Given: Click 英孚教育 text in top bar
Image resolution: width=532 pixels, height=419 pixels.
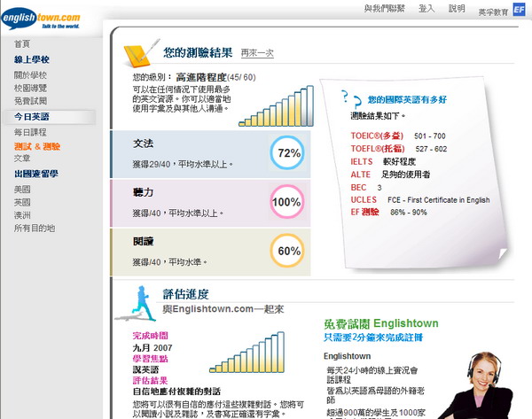Looking at the screenshot, I should pos(493,12).
